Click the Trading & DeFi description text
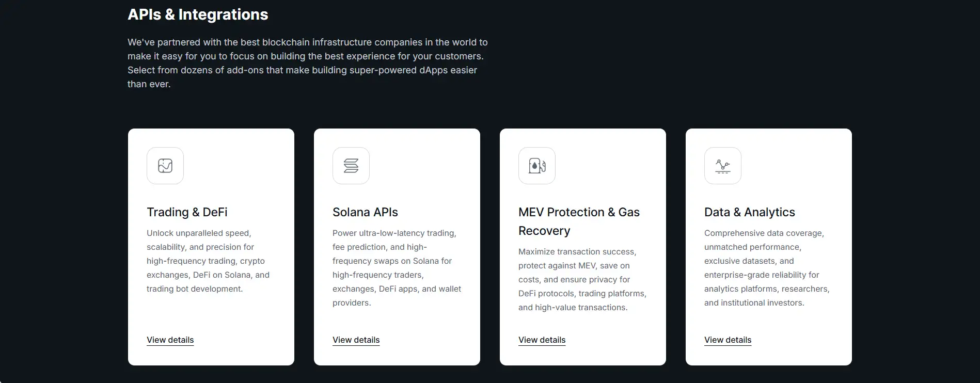The height and width of the screenshot is (383, 980). coord(208,261)
